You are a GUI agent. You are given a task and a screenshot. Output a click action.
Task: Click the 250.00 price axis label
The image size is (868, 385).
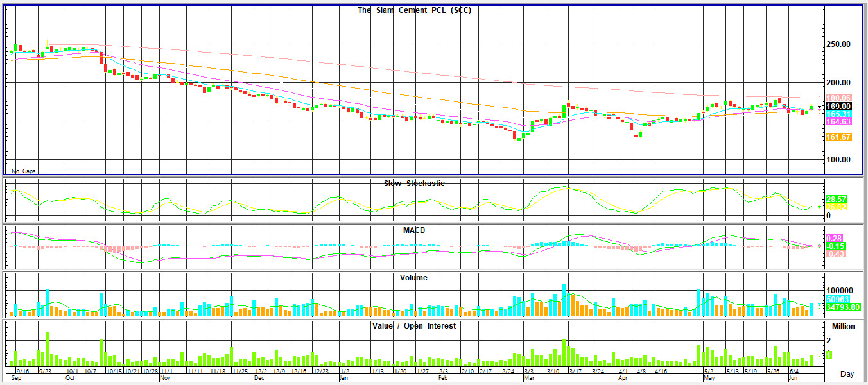tap(838, 44)
